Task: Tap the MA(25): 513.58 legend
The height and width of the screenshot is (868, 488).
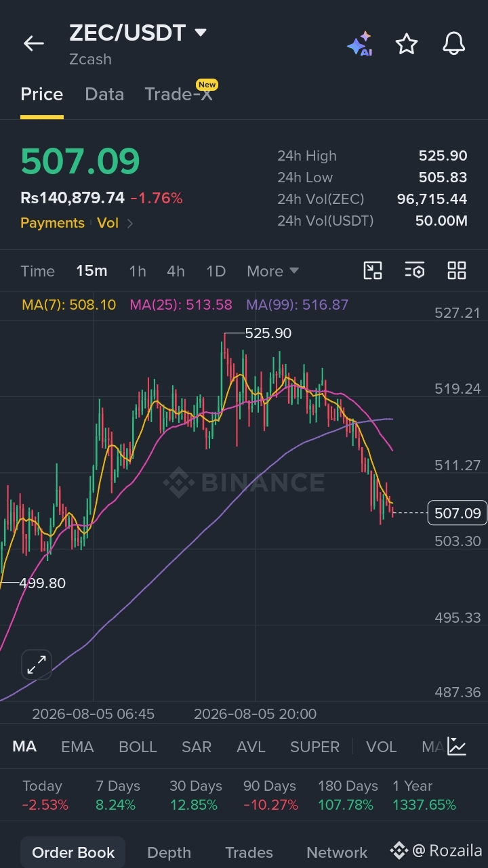Action: click(181, 305)
